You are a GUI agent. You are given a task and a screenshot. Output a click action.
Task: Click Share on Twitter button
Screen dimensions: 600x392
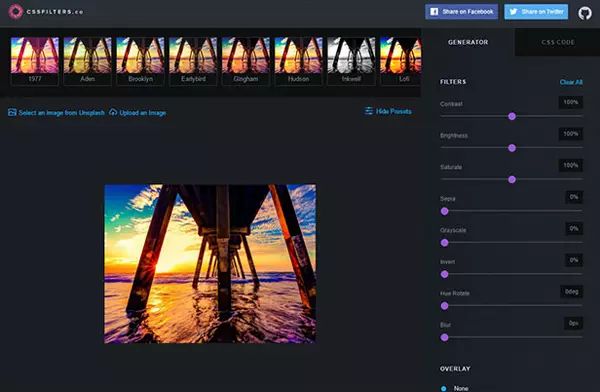click(536, 12)
